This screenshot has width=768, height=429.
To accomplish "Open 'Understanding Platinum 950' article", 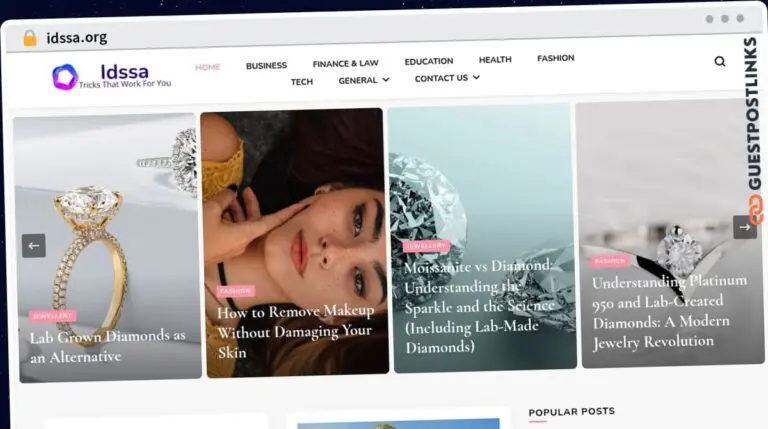I will tap(670, 312).
